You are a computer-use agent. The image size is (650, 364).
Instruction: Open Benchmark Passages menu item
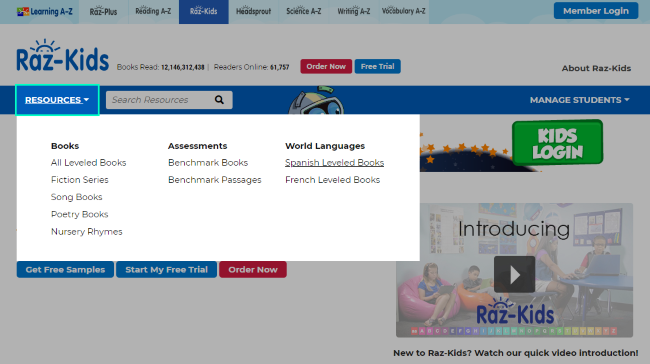[215, 180]
